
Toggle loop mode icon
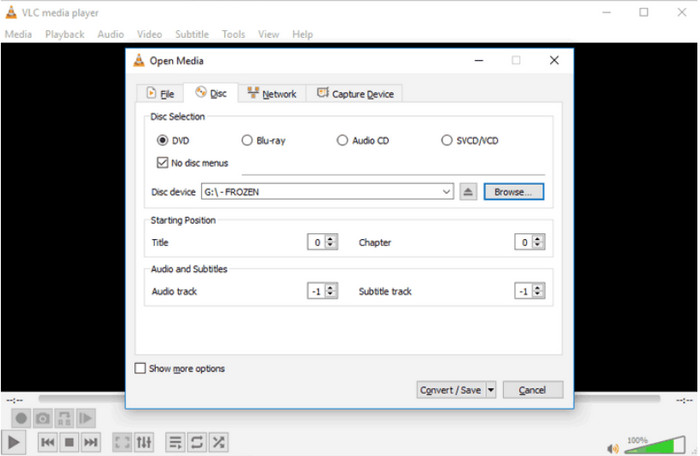pyautogui.click(x=197, y=442)
